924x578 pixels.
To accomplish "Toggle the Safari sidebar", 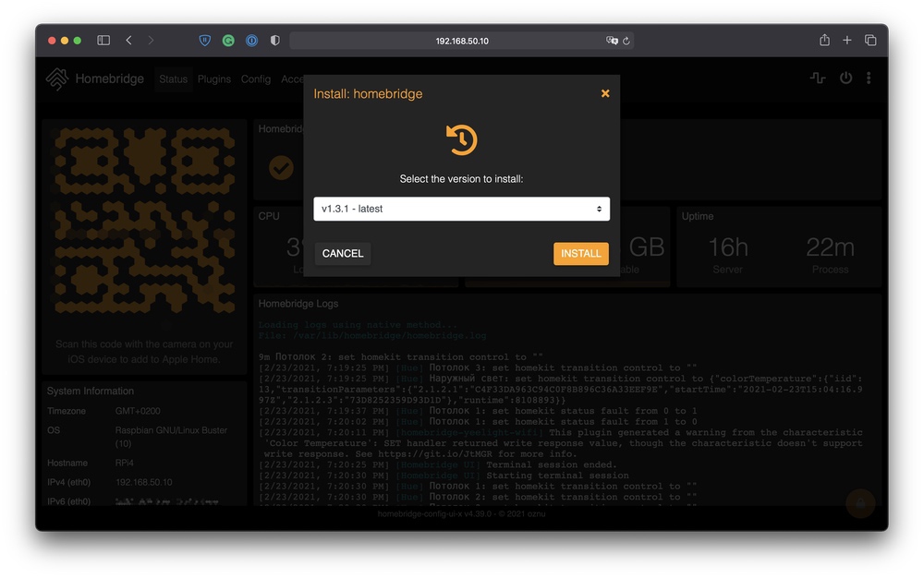I will pos(103,40).
